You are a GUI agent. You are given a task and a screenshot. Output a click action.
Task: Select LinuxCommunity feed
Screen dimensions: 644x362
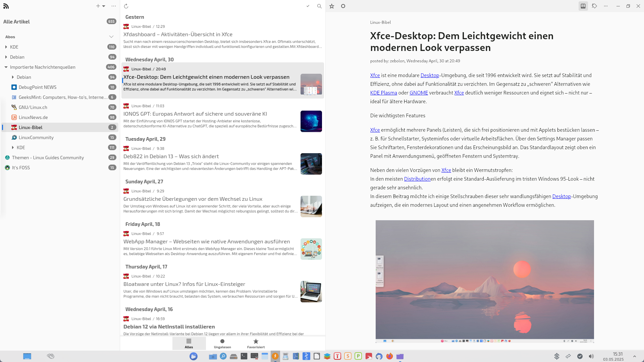pos(60,137)
